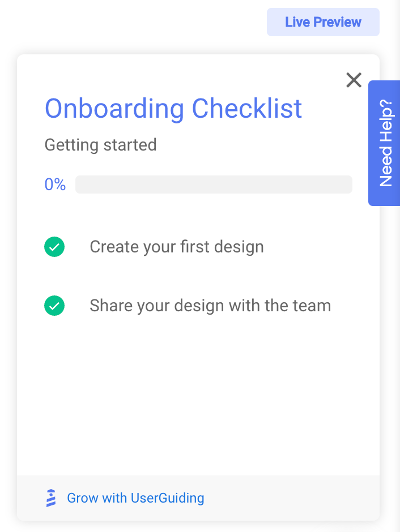400x532 pixels.
Task: Click the white tick inside the second green circle
Action: [x=54, y=306]
